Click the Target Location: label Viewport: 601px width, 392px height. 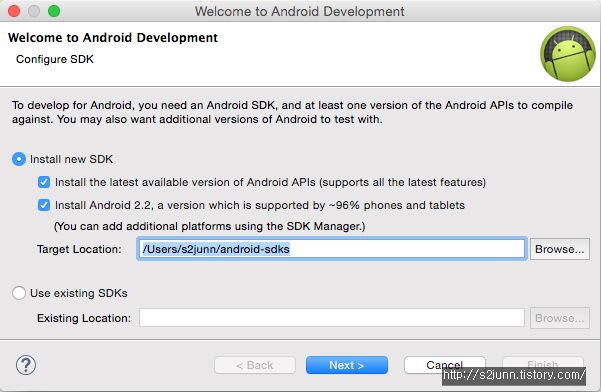click(79, 249)
